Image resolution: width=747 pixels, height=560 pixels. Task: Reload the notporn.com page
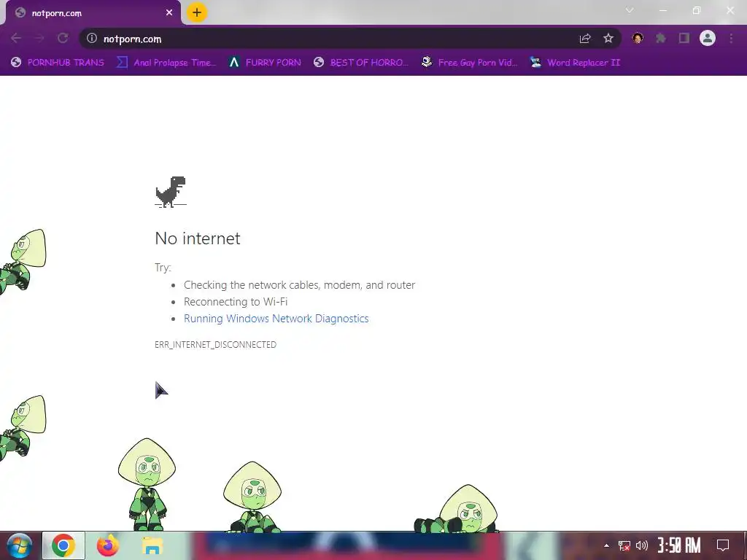tap(63, 39)
